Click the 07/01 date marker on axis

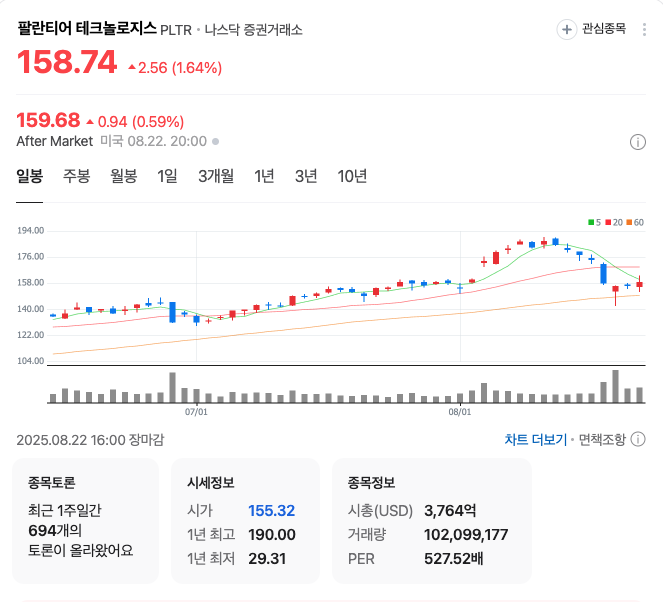coord(196,412)
